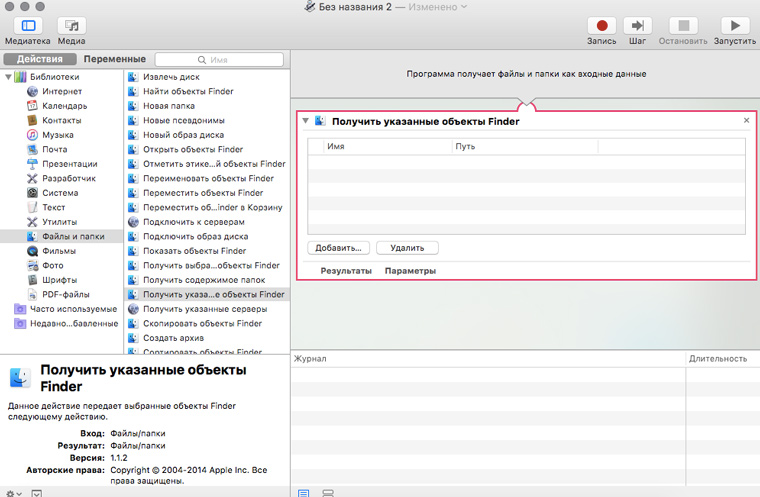
Task: Switch to the Переменные tab
Action: [114, 59]
